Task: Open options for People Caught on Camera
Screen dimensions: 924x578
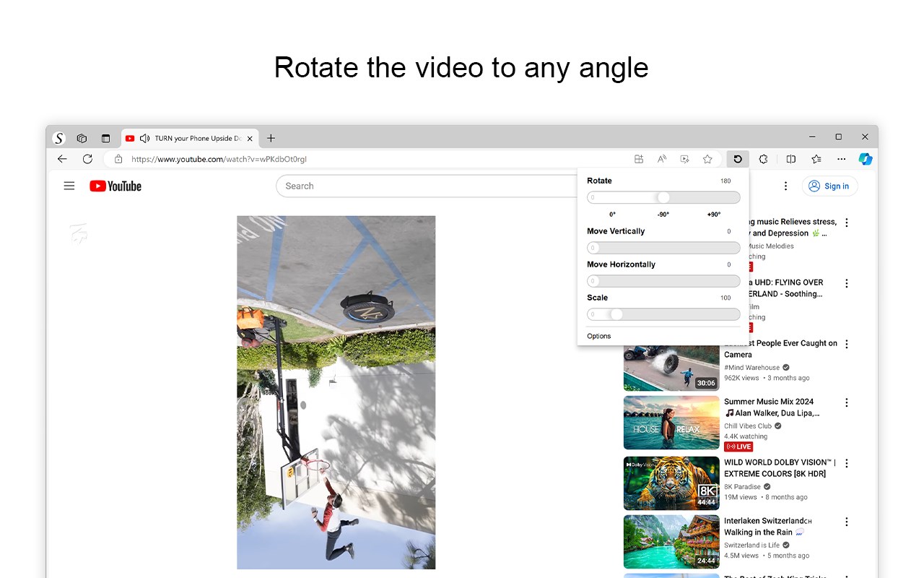Action: point(847,345)
